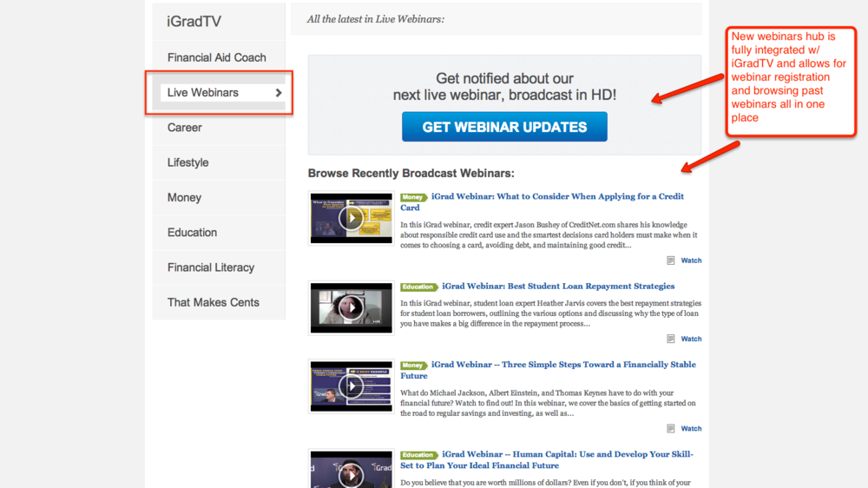
Task: Select Career in the sidebar menu
Action: point(185,128)
